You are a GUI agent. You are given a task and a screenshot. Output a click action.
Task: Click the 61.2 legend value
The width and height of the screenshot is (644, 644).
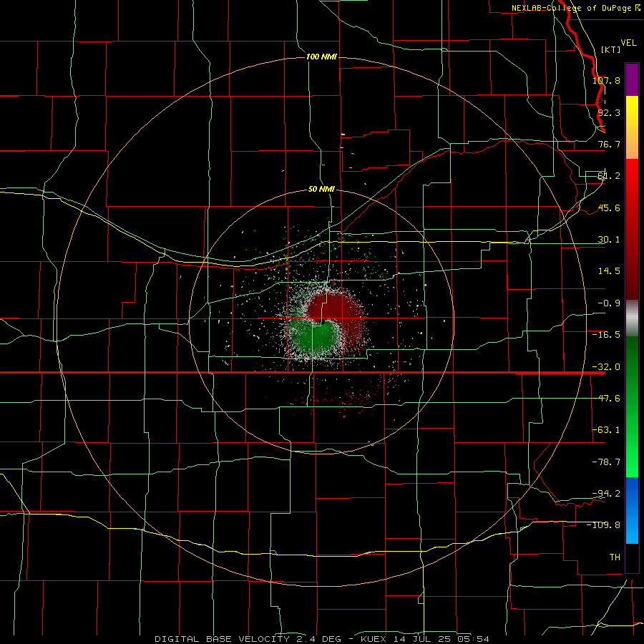609,176
